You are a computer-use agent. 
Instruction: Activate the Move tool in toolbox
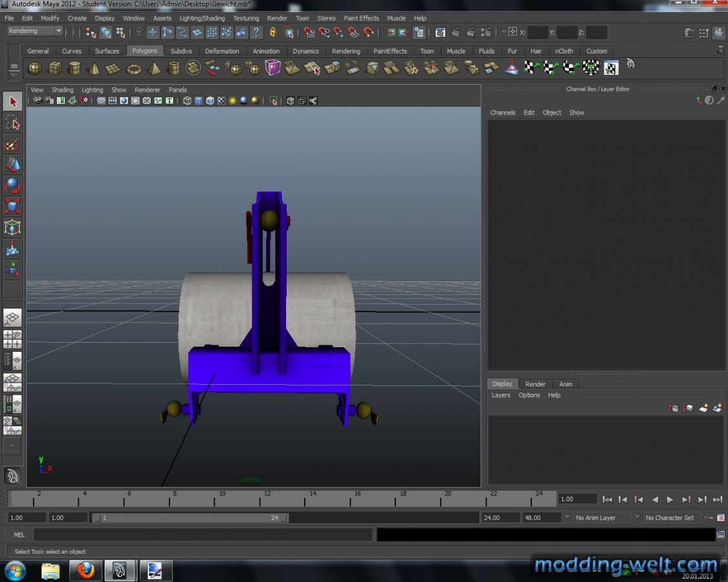click(12, 165)
